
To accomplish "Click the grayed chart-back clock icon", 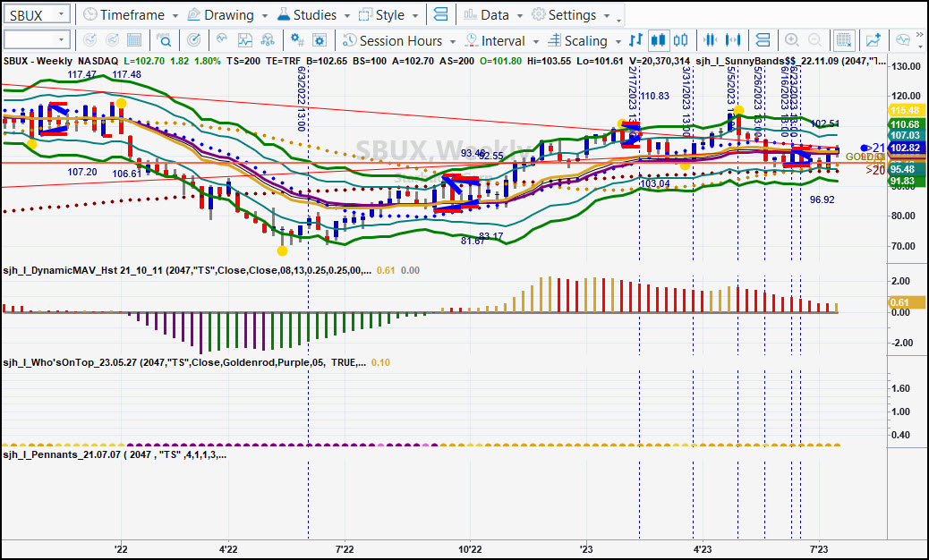I will [89, 40].
